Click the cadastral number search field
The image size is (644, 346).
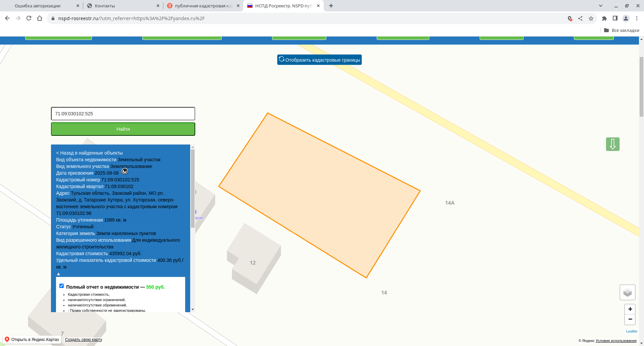[123, 114]
